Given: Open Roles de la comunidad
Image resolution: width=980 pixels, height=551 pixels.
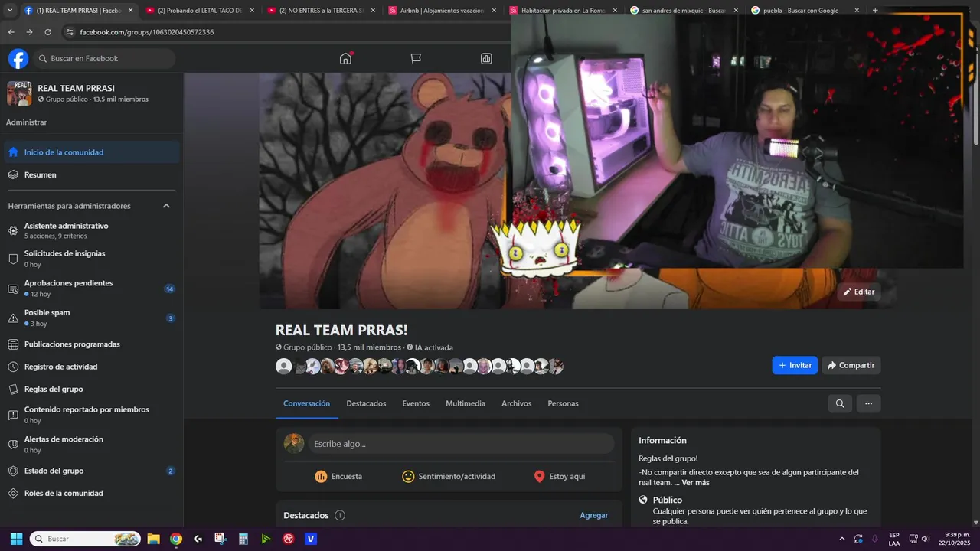Looking at the screenshot, I should pos(92,493).
